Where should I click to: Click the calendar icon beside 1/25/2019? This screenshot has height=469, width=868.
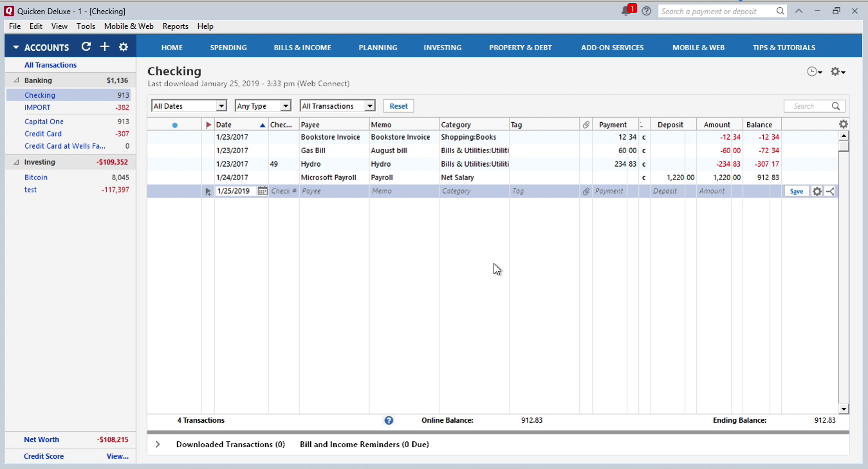click(x=263, y=191)
